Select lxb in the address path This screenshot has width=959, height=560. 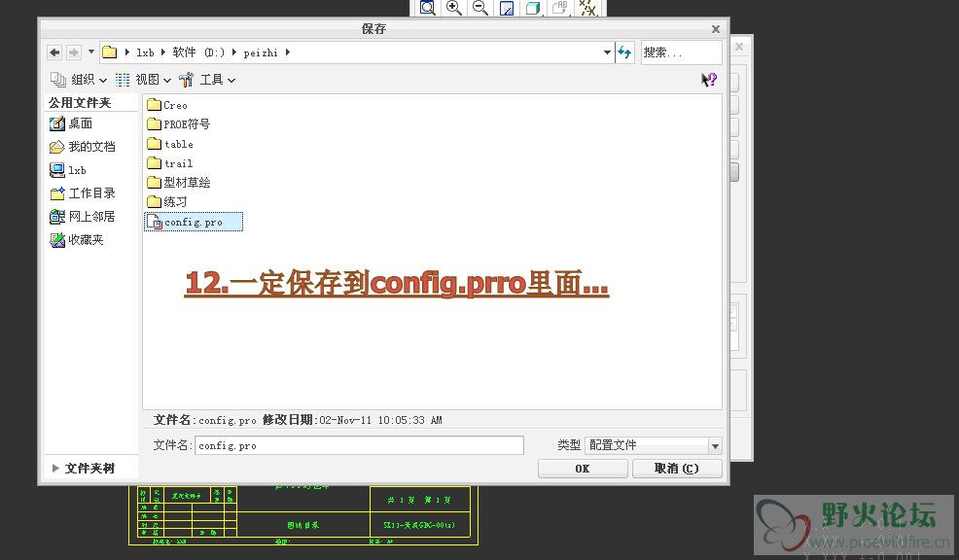click(x=145, y=52)
